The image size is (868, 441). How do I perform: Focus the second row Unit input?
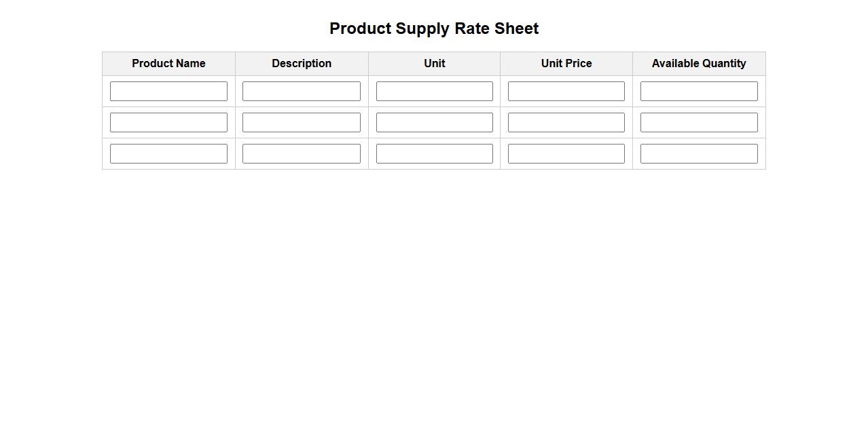click(x=434, y=122)
